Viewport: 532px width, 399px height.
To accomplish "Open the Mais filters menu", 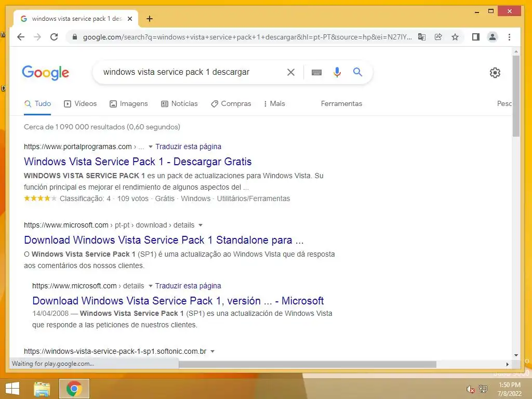I will [274, 103].
